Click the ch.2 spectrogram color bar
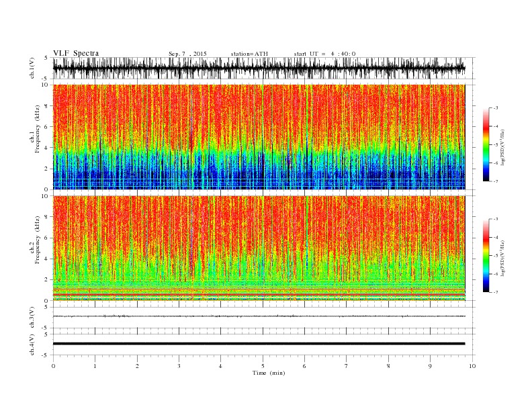This screenshot has width=532, height=411. (x=486, y=256)
